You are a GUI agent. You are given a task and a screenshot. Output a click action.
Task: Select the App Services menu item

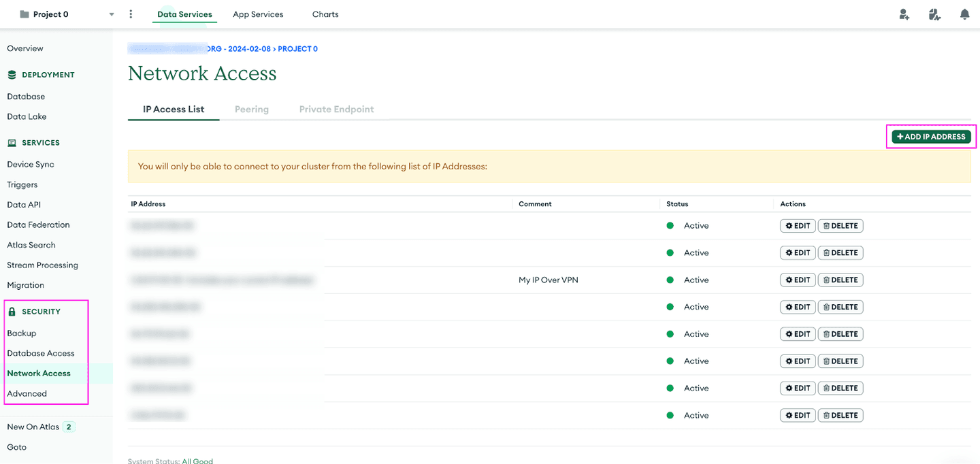(258, 14)
